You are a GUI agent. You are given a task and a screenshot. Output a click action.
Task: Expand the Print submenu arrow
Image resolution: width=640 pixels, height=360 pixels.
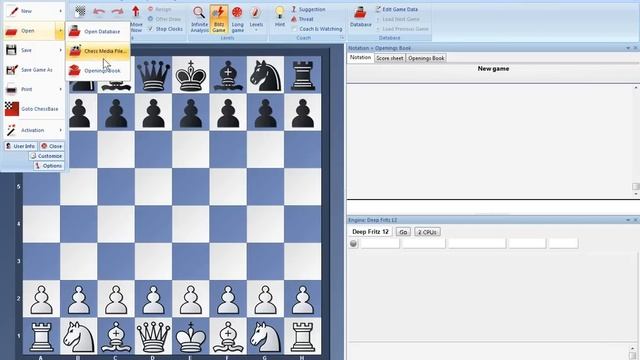click(61, 89)
